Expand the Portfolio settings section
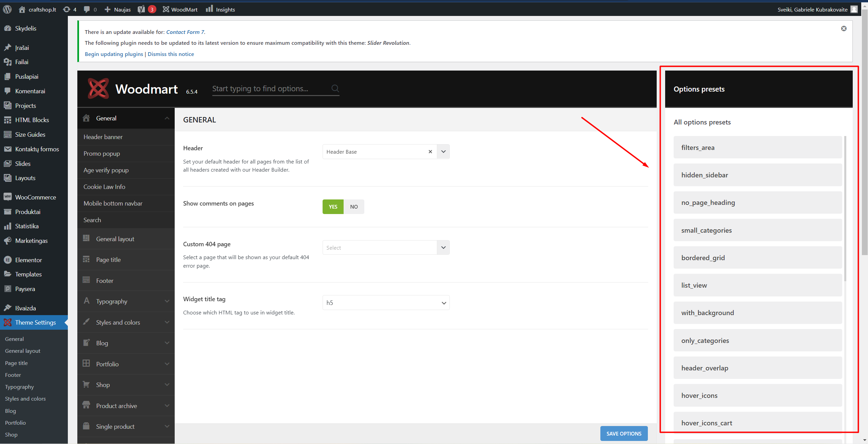Screen dimensions: 868x444 tap(167, 364)
